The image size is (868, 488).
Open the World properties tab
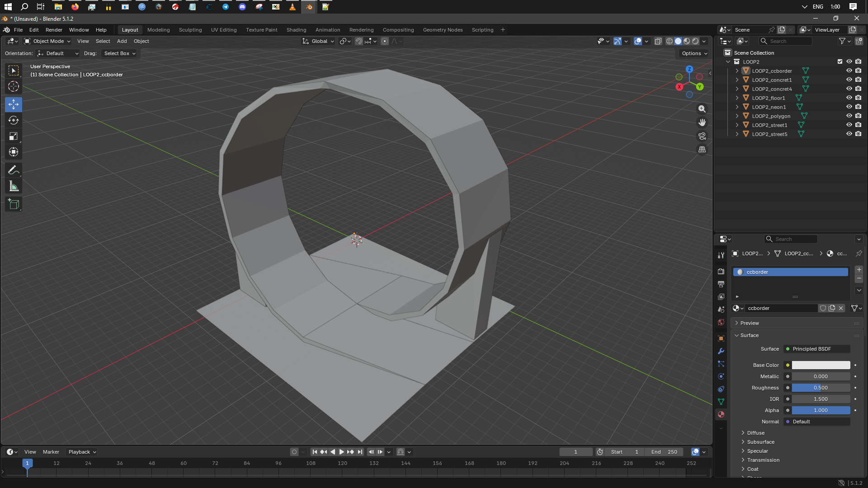(721, 322)
